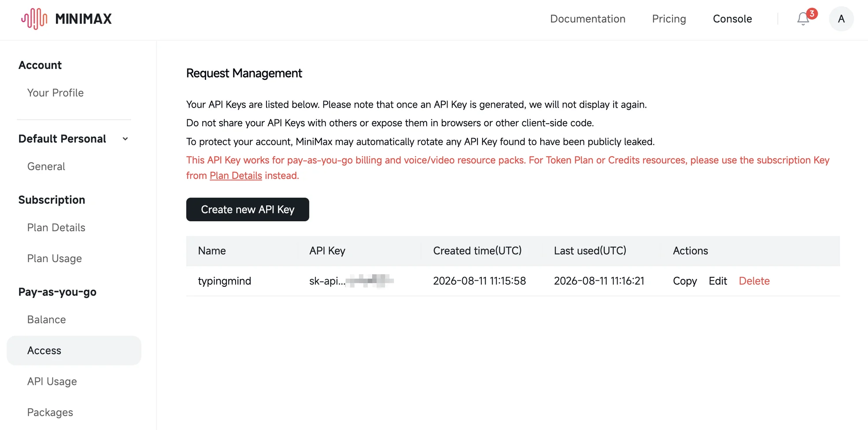The image size is (868, 430).
Task: Click the Subscription sidebar heading
Action: click(52, 200)
